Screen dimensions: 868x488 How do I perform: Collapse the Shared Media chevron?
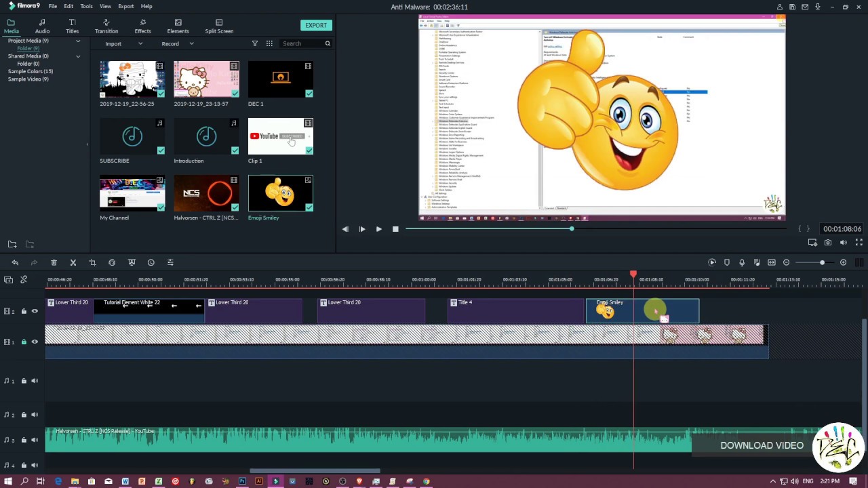click(78, 56)
